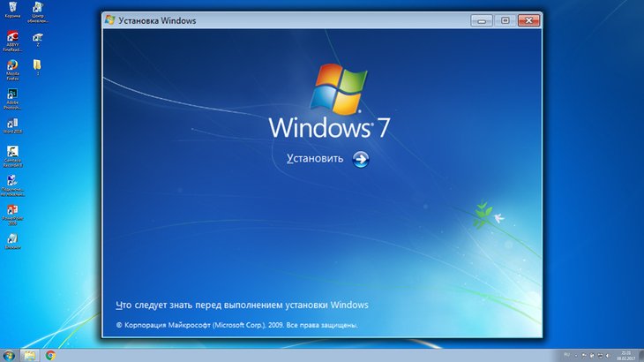
Task: Click the Установить arrow icon
Action: 361,160
